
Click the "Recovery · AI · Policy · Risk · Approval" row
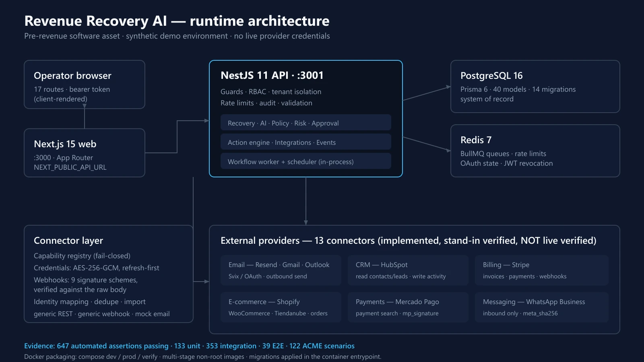click(306, 122)
